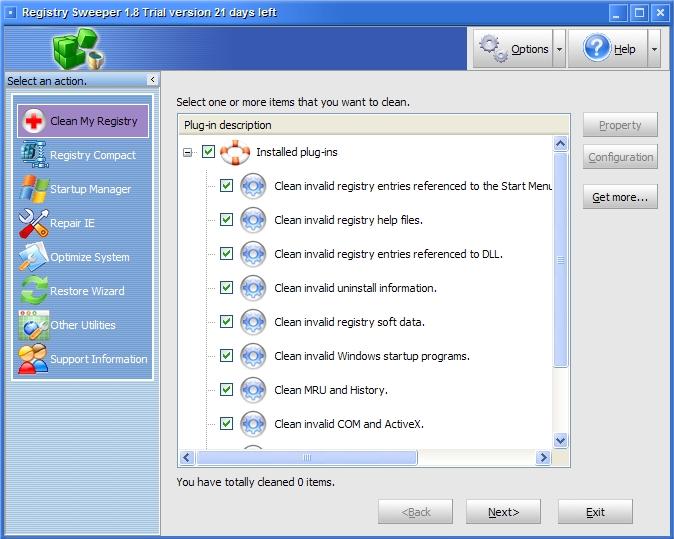This screenshot has width=674, height=539.
Task: Uncheck the COM and ActiveX checkbox
Action: coord(227,423)
